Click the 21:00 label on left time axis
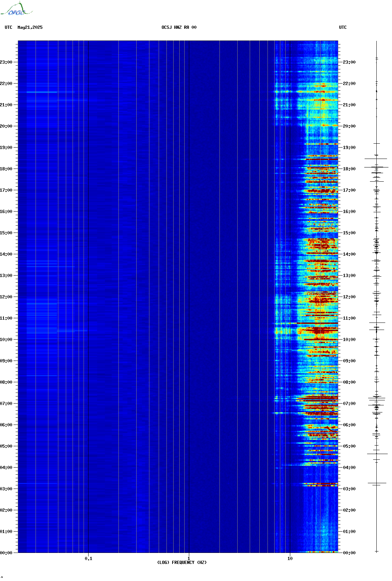 point(6,105)
